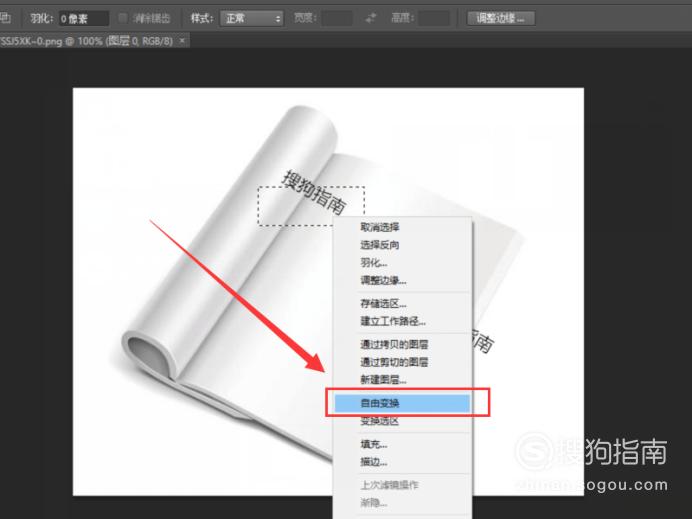Choose 选择反向 in the context menu
Image resolution: width=692 pixels, height=519 pixels.
click(x=402, y=245)
